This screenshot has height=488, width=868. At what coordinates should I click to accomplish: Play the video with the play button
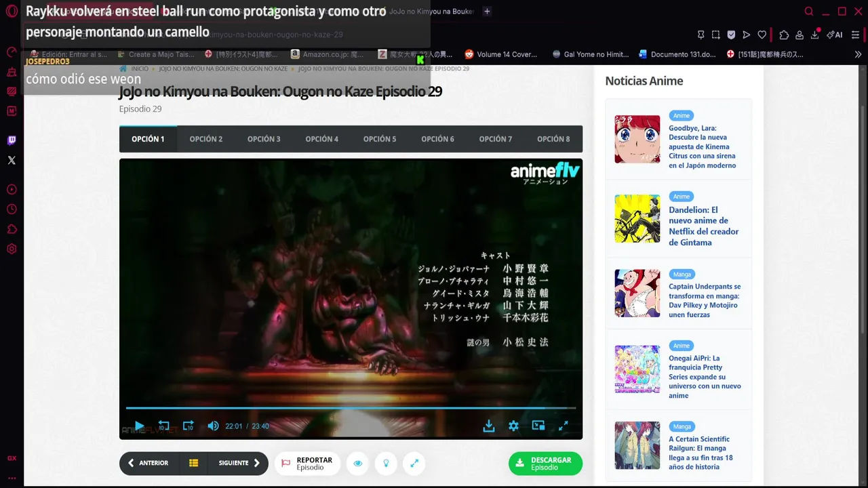click(139, 426)
